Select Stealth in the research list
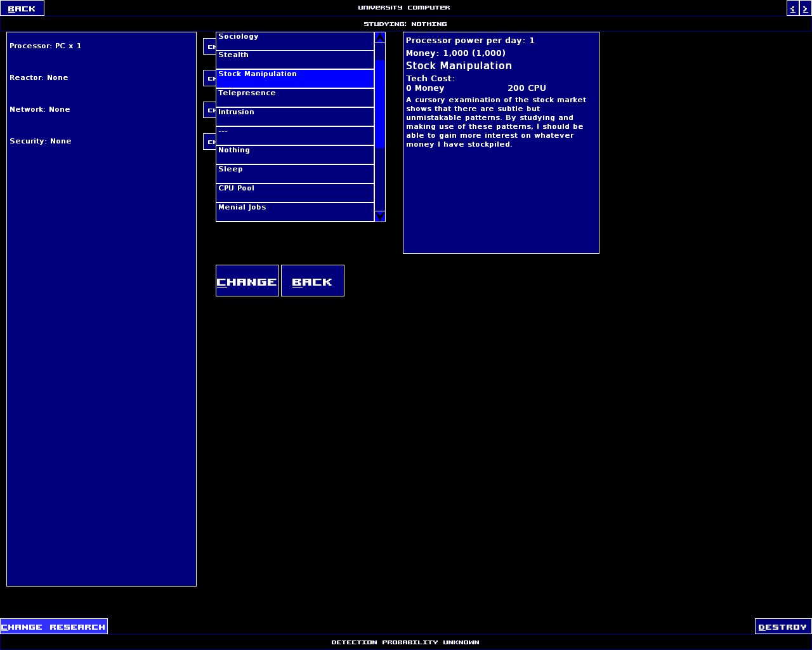The height and width of the screenshot is (650, 812). point(294,60)
